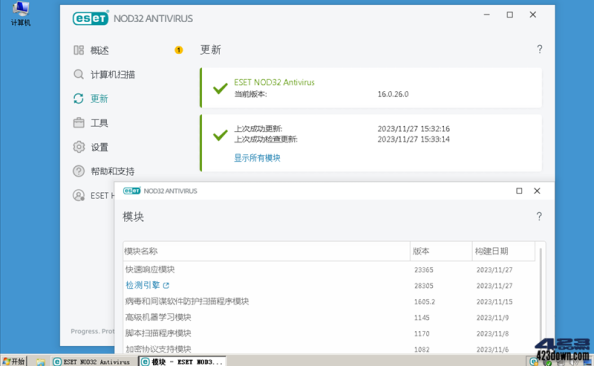Screen dimensions: 594x366
Task: Click the external link icon next to 检测引擎
Action: (166, 285)
